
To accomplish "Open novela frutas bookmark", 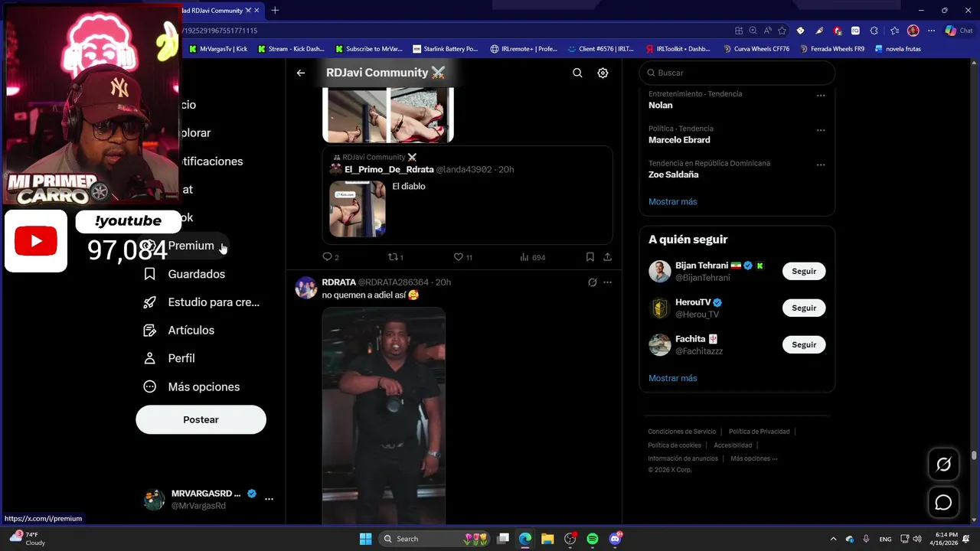I will (x=898, y=49).
